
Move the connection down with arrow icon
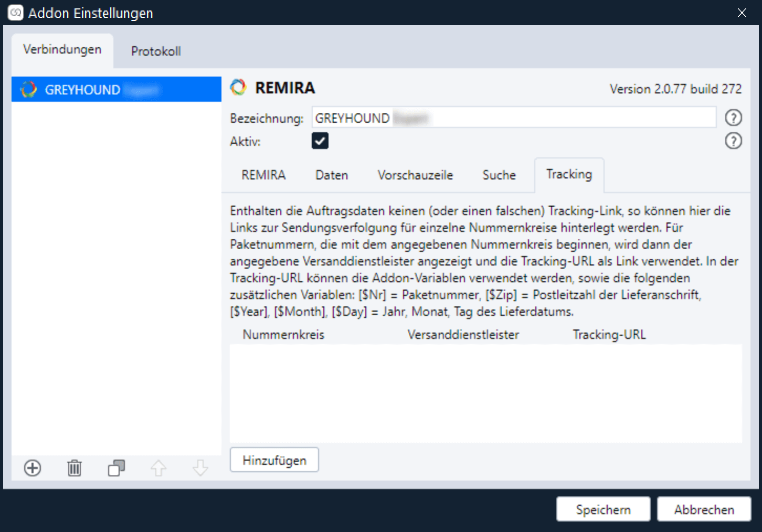pyautogui.click(x=200, y=468)
